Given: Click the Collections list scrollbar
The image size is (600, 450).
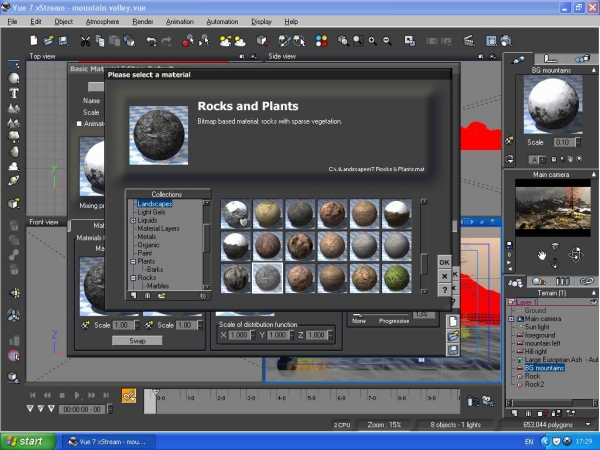Looking at the screenshot, I should (x=207, y=244).
